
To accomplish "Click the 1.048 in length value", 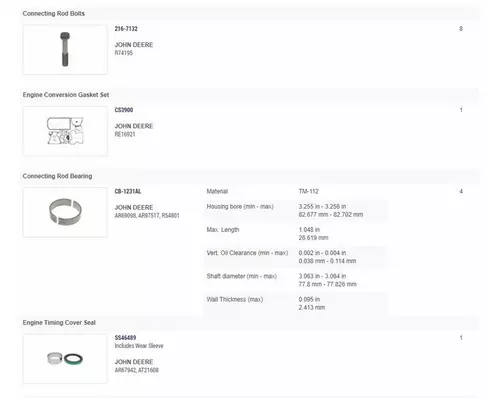I will 309,230.
